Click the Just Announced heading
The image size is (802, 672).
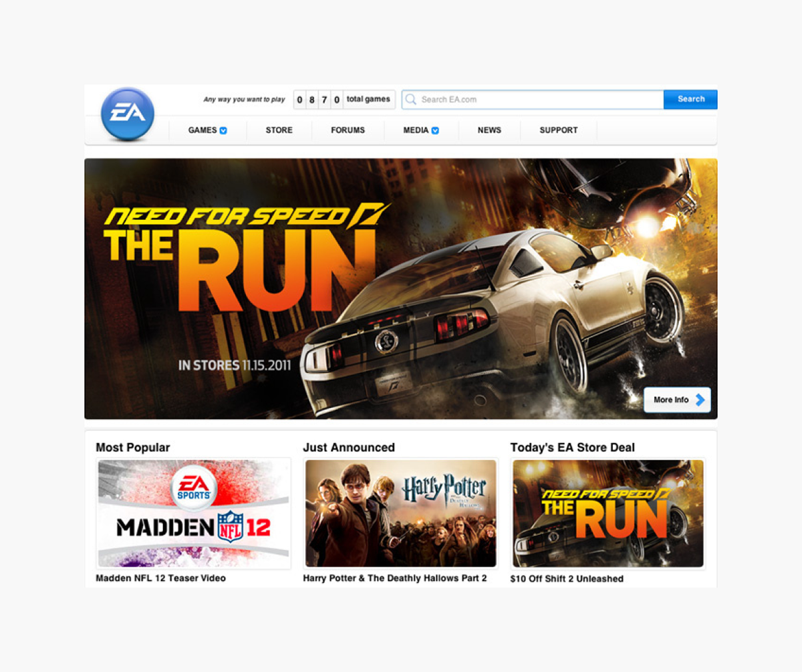click(349, 448)
